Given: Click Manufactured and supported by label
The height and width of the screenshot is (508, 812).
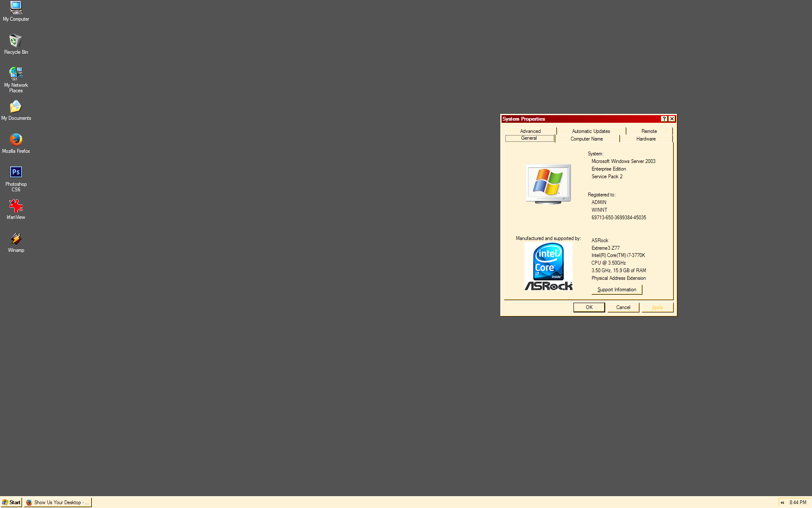Looking at the screenshot, I should [x=548, y=238].
